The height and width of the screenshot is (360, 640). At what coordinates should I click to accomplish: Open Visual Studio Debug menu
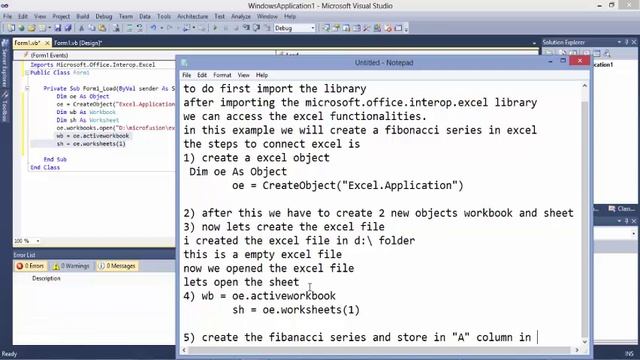(104, 16)
